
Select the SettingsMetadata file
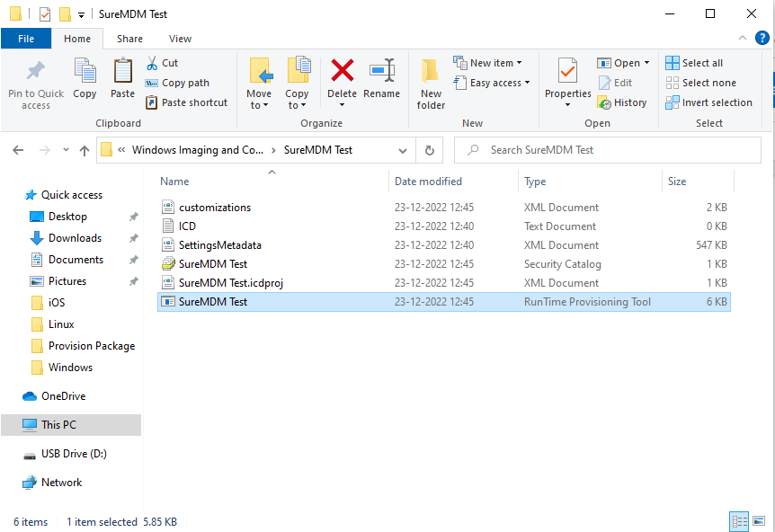443,245
